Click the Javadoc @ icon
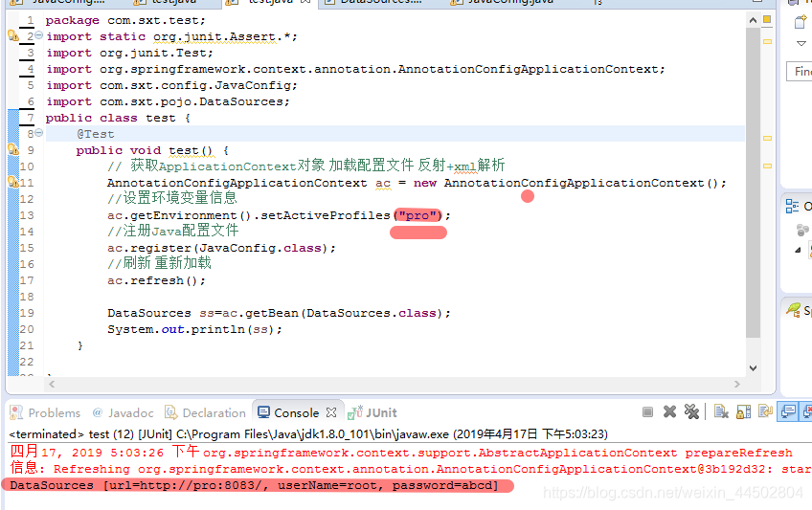This screenshot has width=812, height=510. (98, 412)
